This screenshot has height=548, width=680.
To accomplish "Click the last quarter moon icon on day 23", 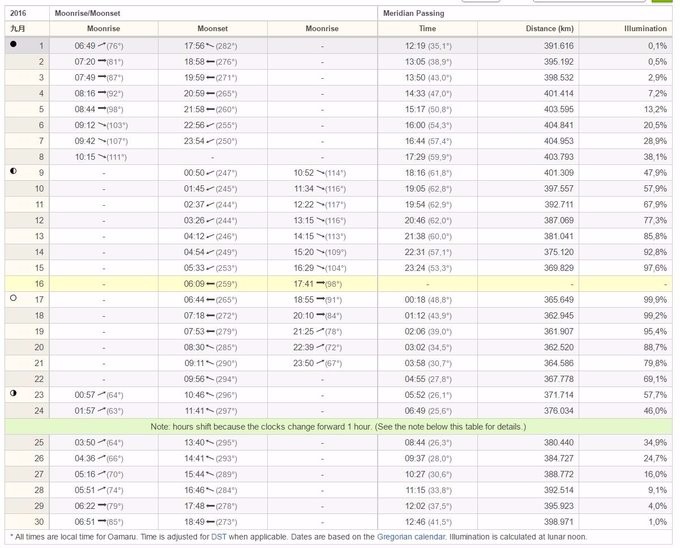I will (x=13, y=393).
